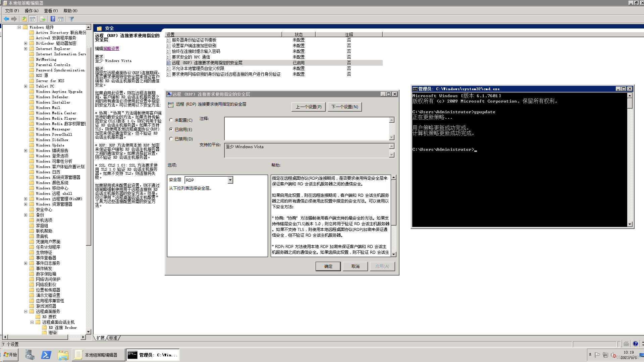Viewport: 644px width, 362px height.
Task: Select the 已禁用(D) radio button
Action: point(171,139)
